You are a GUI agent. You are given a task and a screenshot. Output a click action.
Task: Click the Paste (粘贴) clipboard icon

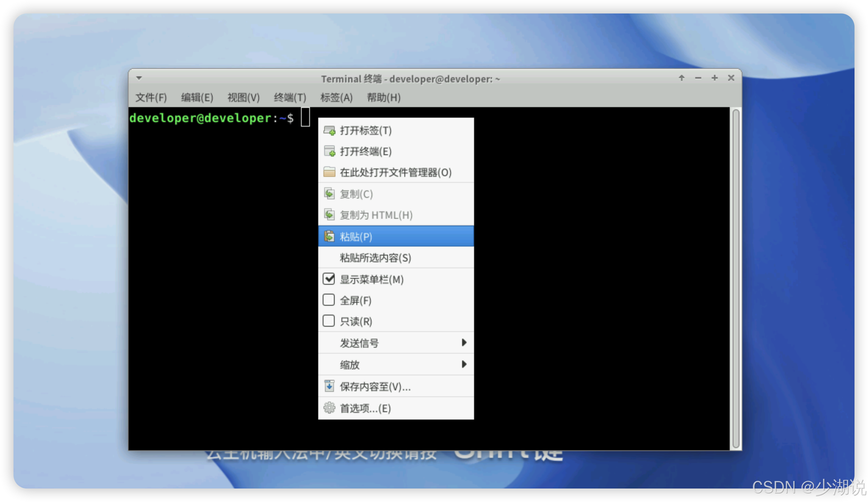pos(329,236)
